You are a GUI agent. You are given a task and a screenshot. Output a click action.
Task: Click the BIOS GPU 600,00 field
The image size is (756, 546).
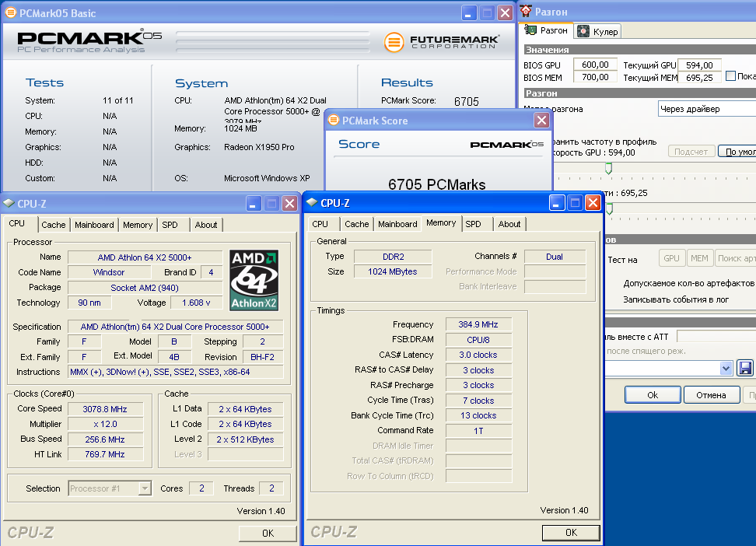[x=595, y=64]
